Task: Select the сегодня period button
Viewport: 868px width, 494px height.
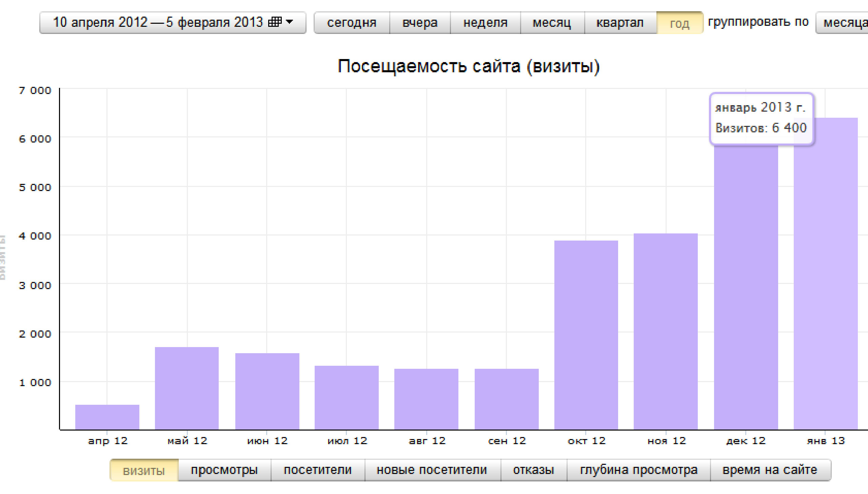Action: (x=352, y=22)
